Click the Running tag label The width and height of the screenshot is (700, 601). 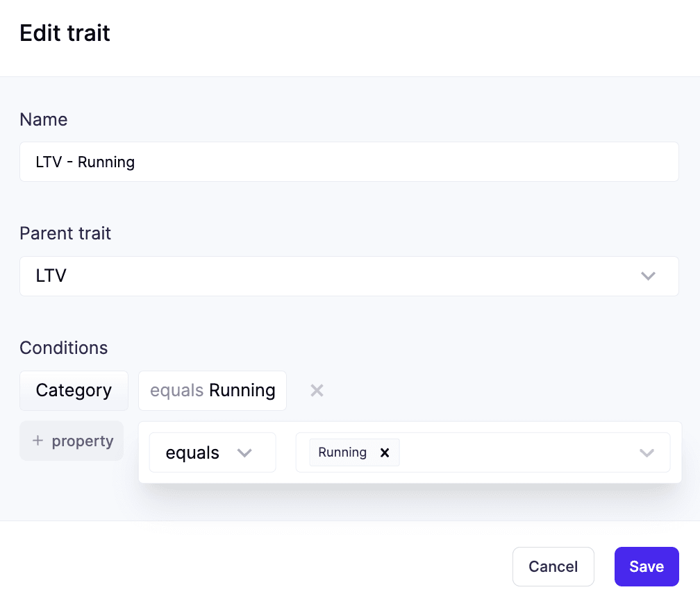(x=342, y=452)
